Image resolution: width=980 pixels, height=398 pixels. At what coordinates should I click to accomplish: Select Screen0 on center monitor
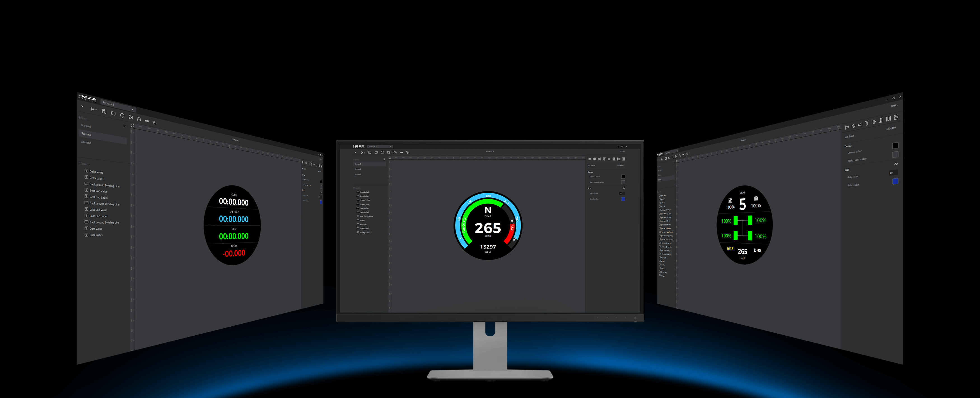point(369,164)
